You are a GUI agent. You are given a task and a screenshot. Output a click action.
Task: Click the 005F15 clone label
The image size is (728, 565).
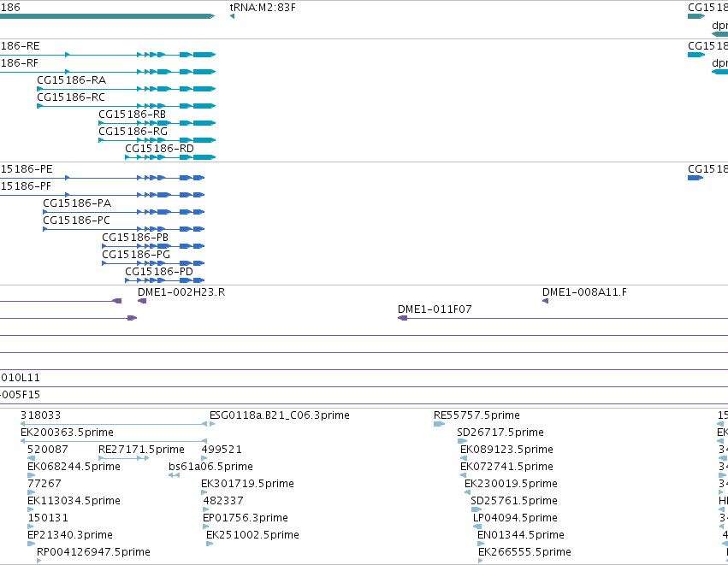(x=20, y=395)
